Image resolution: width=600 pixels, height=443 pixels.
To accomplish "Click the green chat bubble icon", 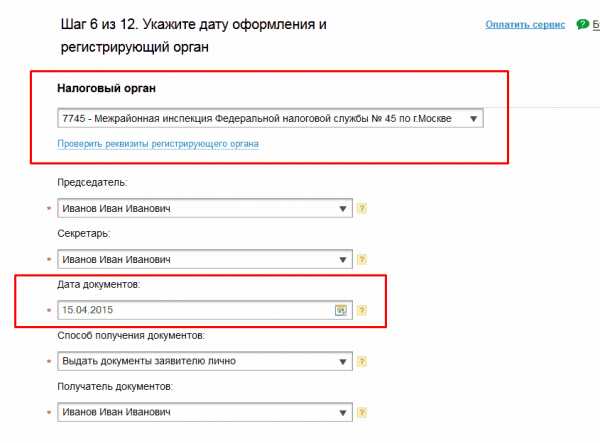I will click(x=583, y=23).
